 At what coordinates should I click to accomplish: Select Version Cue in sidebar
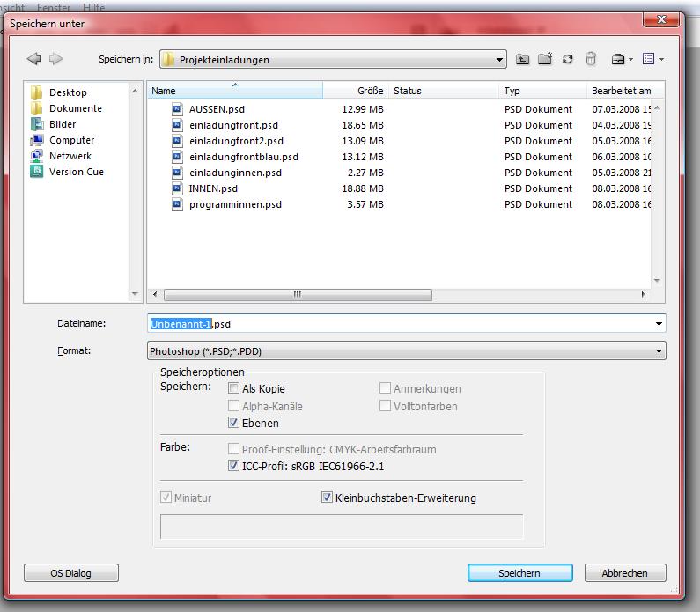click(x=76, y=172)
